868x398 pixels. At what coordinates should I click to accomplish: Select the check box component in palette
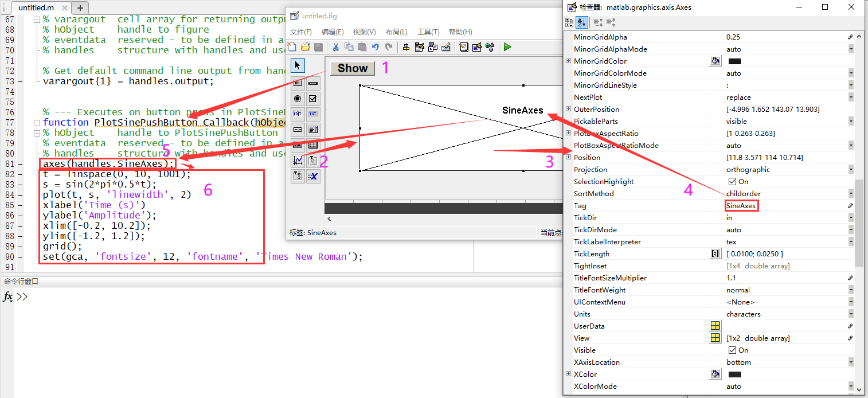pos(313,99)
